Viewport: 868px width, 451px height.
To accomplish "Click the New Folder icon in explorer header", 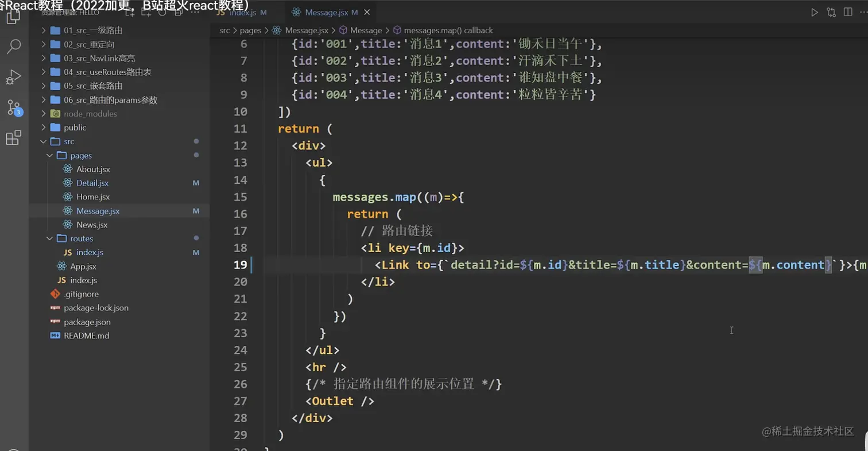I will click(146, 13).
